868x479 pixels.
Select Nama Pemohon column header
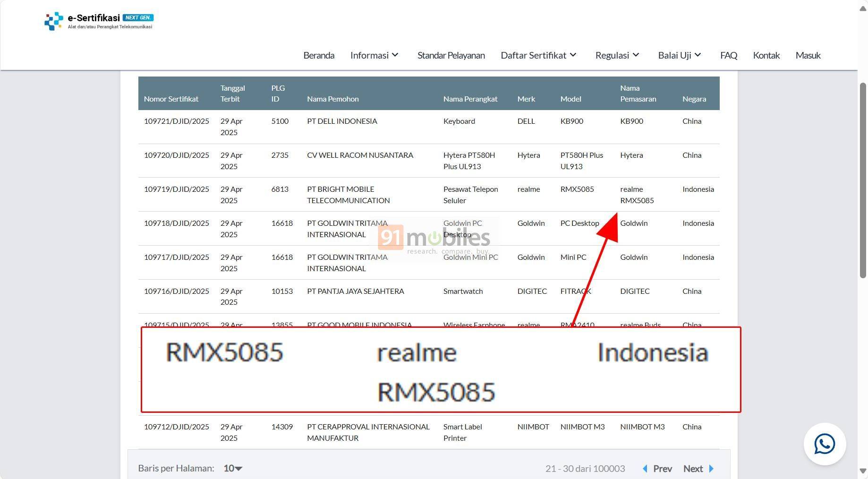click(333, 99)
